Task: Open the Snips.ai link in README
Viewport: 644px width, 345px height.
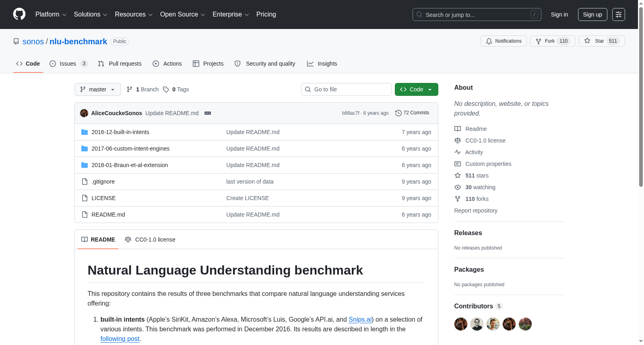Action: [x=360, y=319]
